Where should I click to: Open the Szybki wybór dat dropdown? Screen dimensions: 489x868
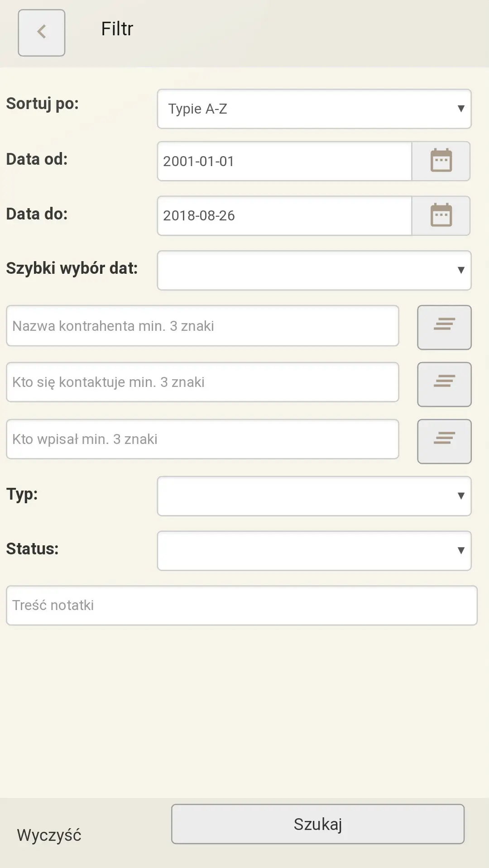point(314,270)
